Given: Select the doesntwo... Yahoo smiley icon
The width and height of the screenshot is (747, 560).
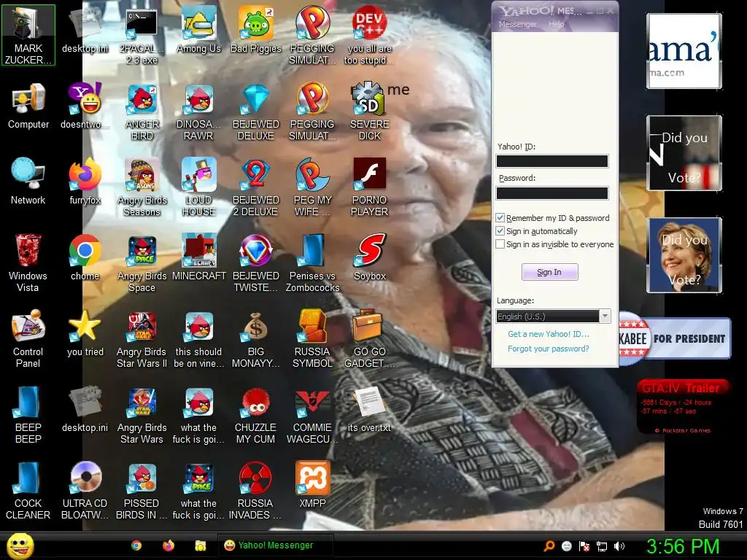Looking at the screenshot, I should [85, 106].
